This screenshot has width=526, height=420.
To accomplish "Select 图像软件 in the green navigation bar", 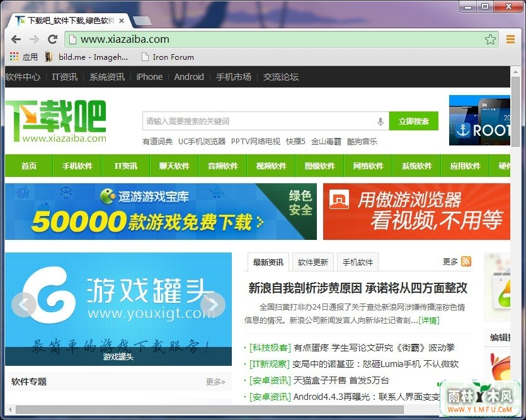I will tap(319, 166).
